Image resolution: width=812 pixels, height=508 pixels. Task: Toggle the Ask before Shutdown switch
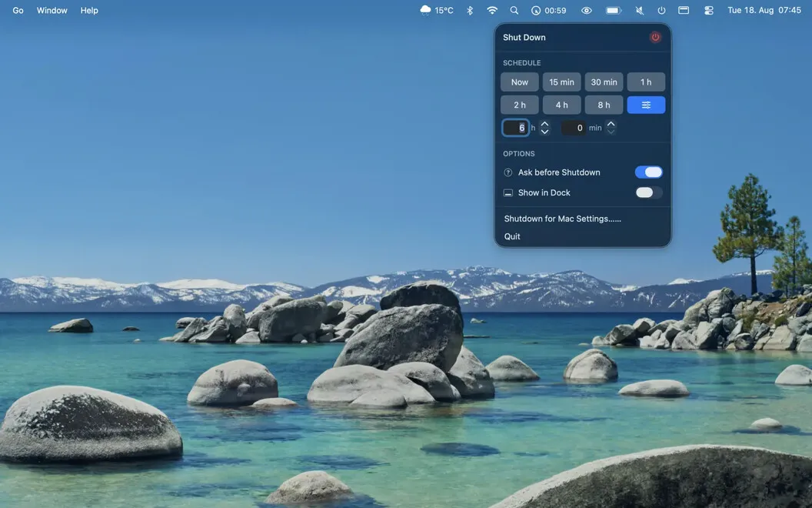(648, 172)
